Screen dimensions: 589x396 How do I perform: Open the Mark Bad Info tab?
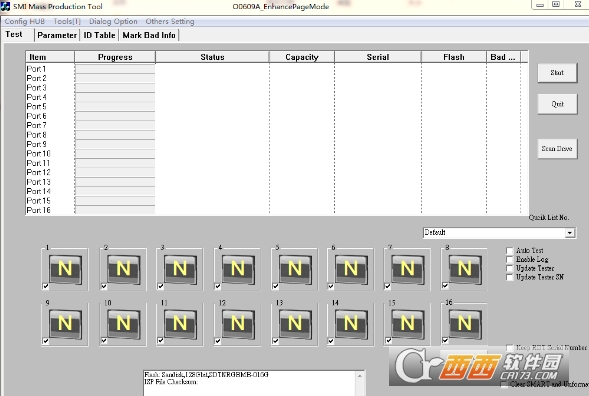pyautogui.click(x=149, y=35)
